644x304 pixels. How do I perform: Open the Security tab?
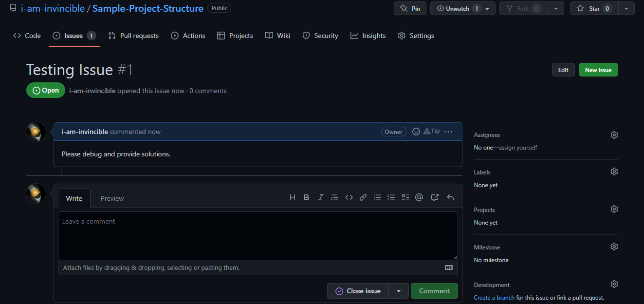(320, 36)
